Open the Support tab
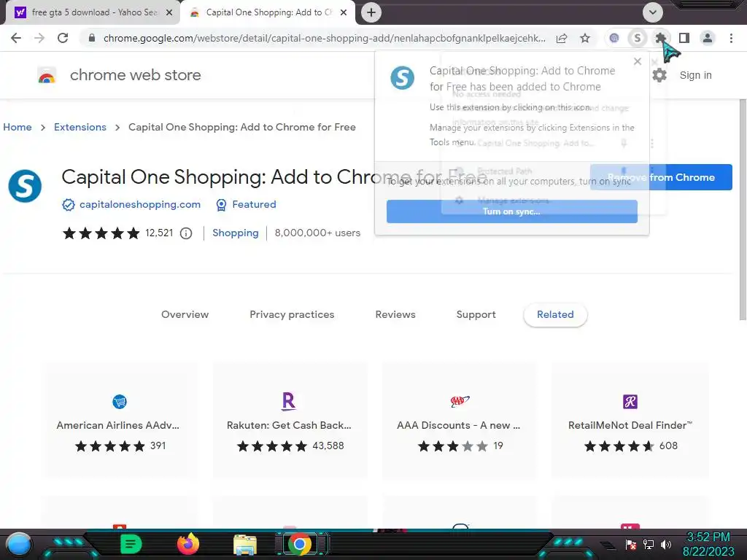The image size is (747, 560). click(476, 314)
